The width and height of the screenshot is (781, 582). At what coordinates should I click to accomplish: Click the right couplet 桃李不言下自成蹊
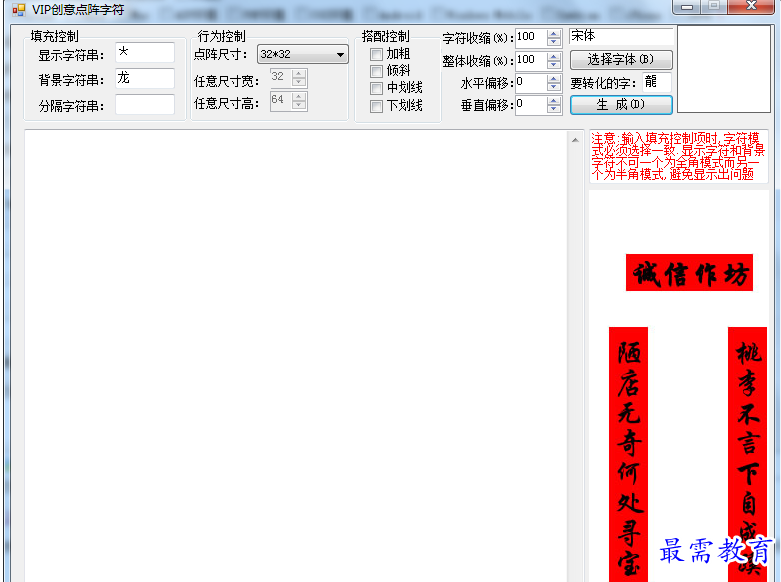click(747, 454)
